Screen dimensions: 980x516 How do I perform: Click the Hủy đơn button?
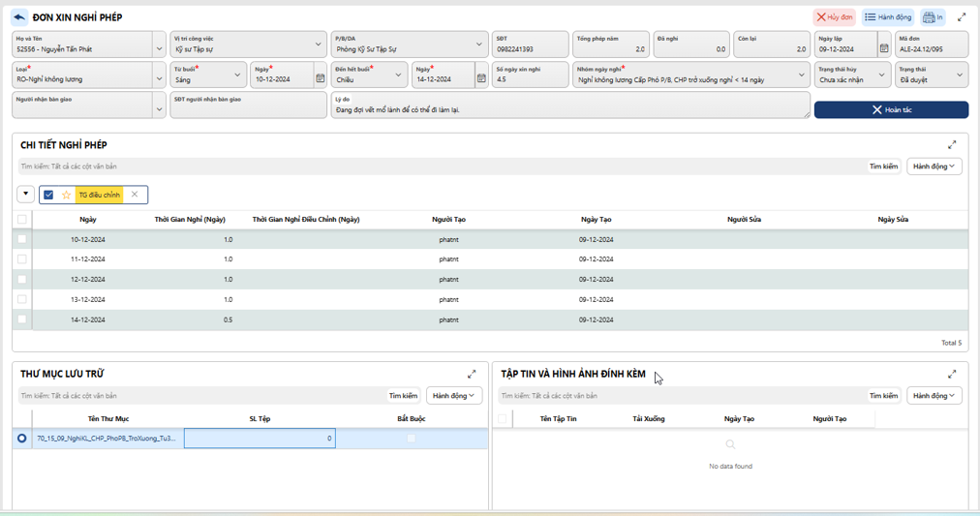(835, 17)
